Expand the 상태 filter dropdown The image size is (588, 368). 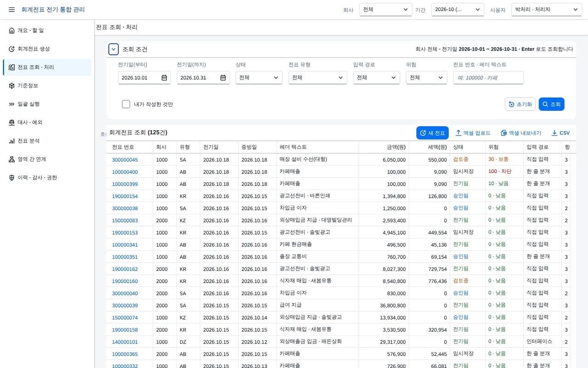[259, 78]
